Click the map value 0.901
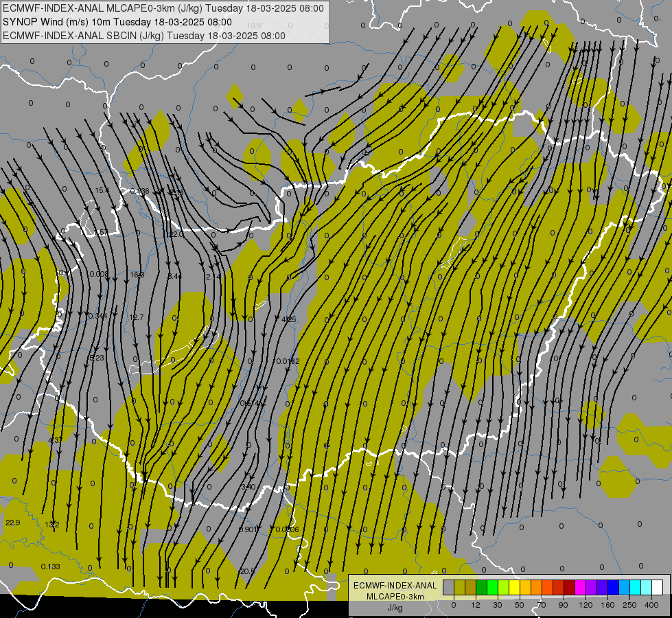This screenshot has height=618, width=672. tap(247, 529)
